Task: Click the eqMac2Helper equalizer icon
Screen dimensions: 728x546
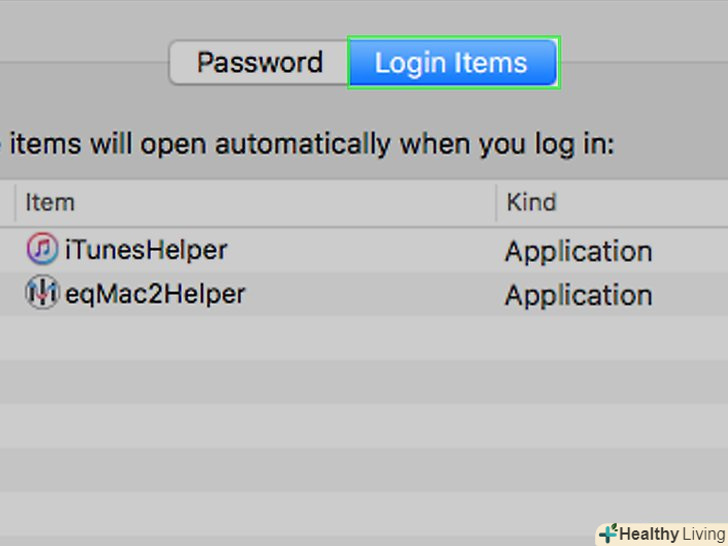Action: click(42, 293)
